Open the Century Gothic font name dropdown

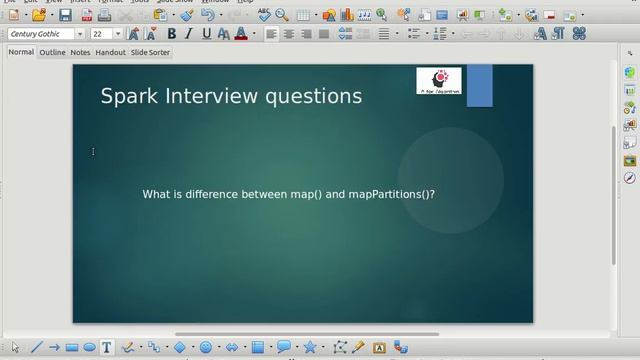tap(80, 34)
